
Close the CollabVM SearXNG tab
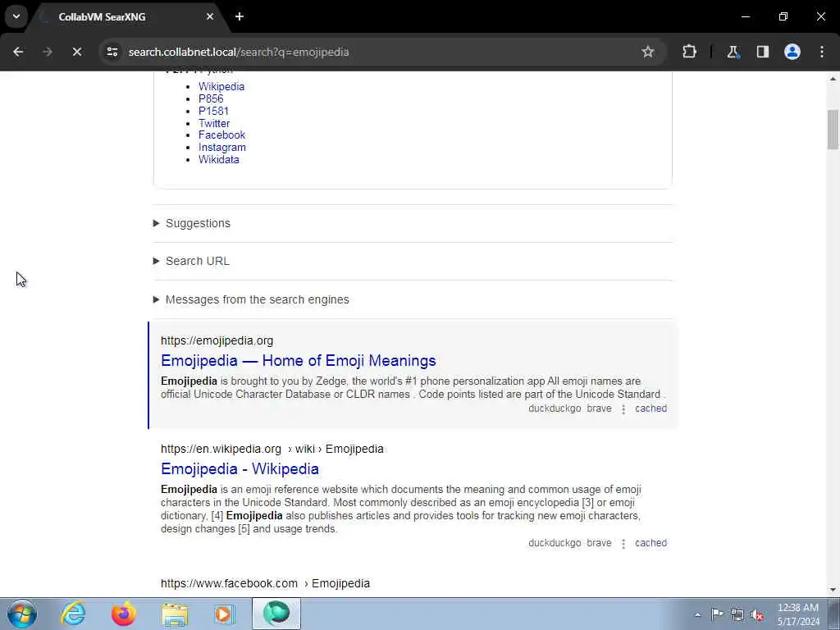[x=210, y=16]
